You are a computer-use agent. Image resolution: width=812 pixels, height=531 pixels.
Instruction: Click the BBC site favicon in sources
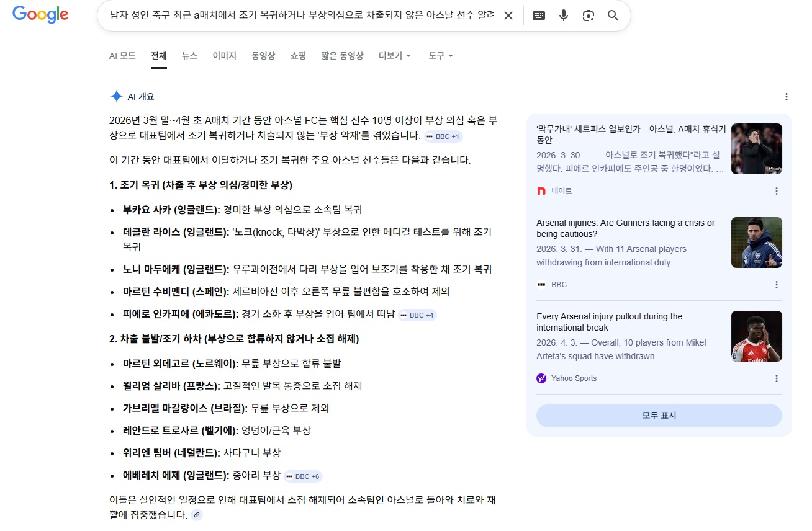click(541, 285)
